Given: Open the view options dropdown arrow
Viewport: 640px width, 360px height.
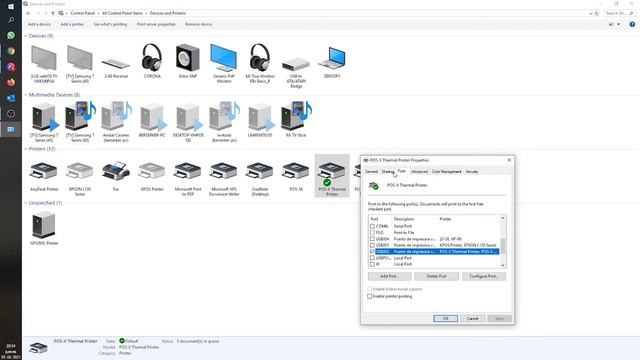Looking at the screenshot, I should [618, 24].
